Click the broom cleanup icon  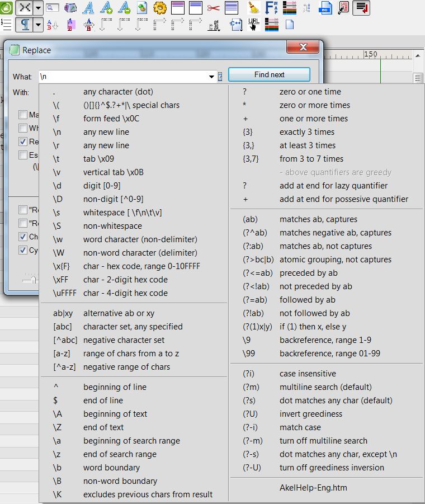pyautogui.click(x=254, y=8)
